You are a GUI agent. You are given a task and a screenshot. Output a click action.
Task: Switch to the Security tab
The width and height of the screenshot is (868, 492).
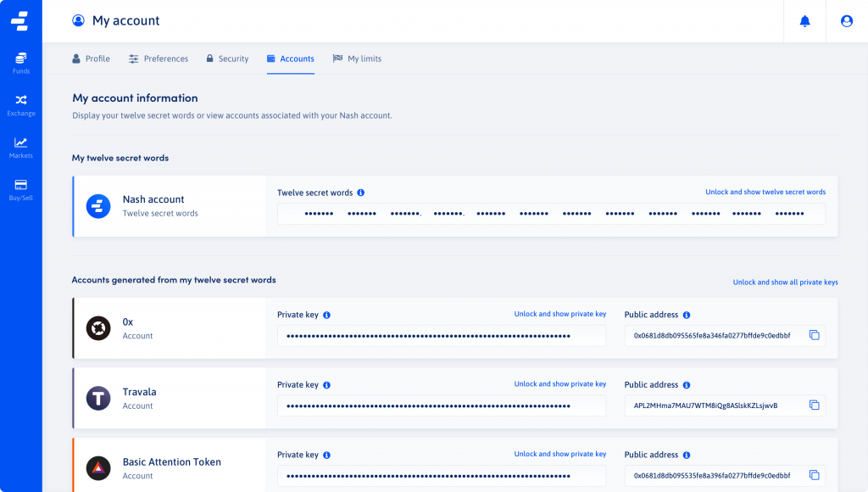click(227, 59)
